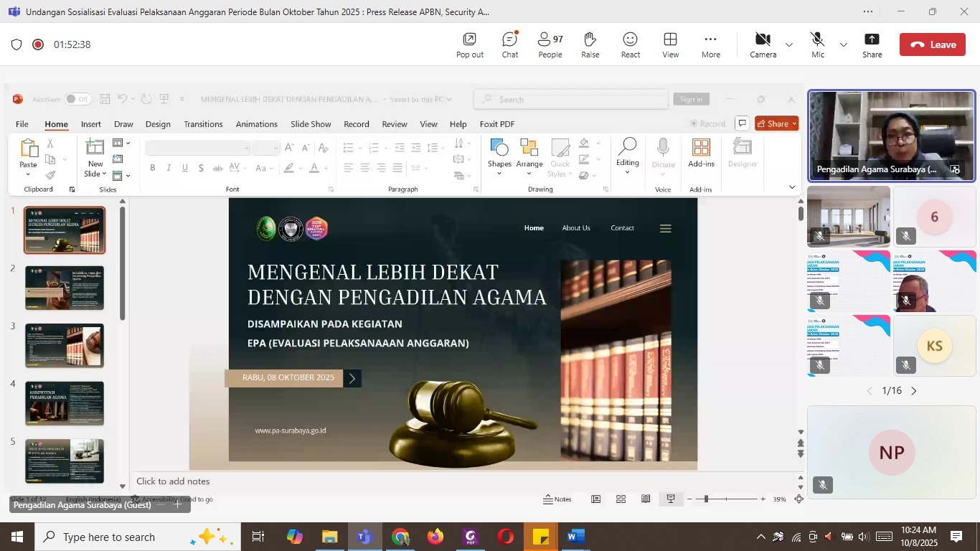Show the People participants list

(550, 44)
